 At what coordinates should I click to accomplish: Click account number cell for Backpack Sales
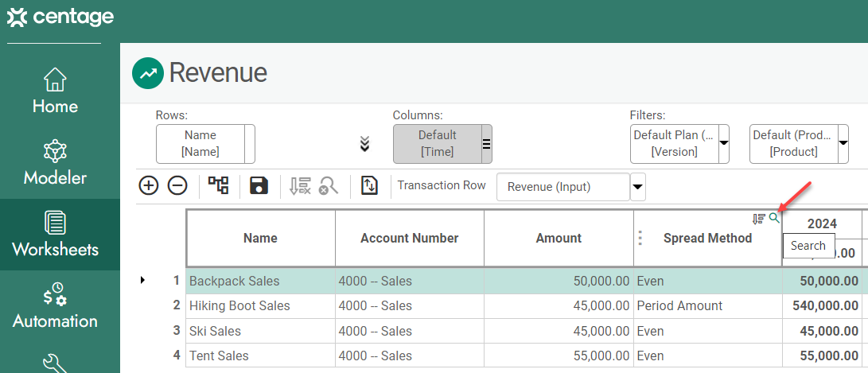pyautogui.click(x=410, y=281)
